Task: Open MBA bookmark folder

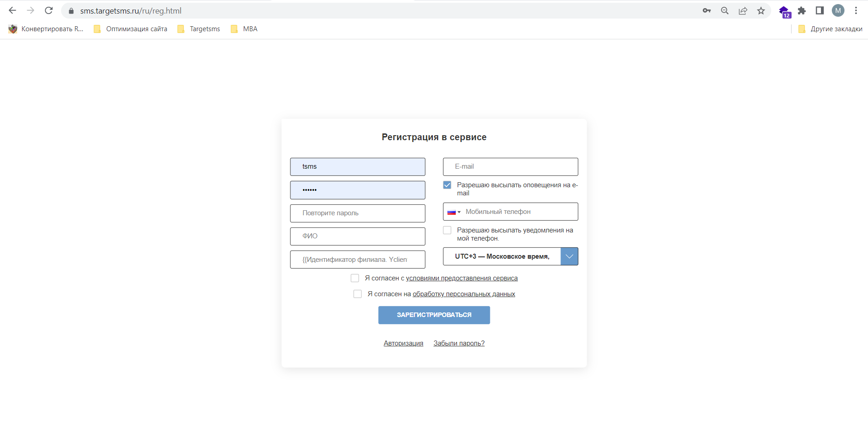Action: (244, 29)
